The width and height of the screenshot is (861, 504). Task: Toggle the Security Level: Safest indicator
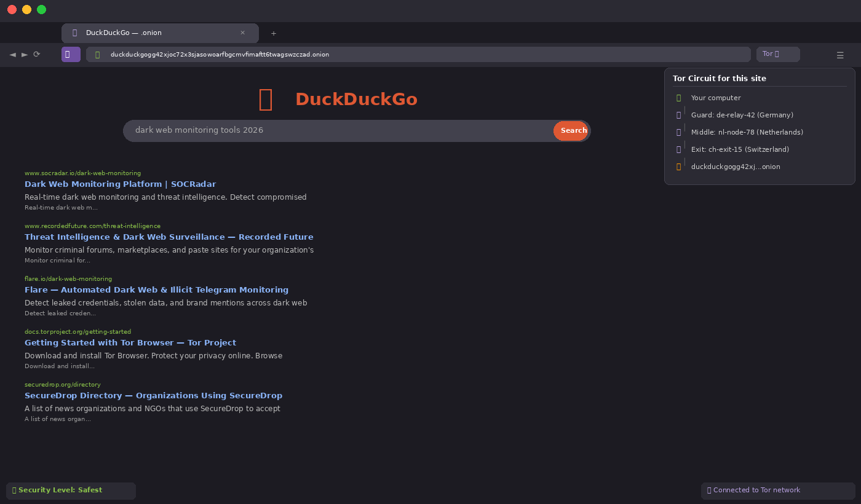pyautogui.click(x=70, y=490)
